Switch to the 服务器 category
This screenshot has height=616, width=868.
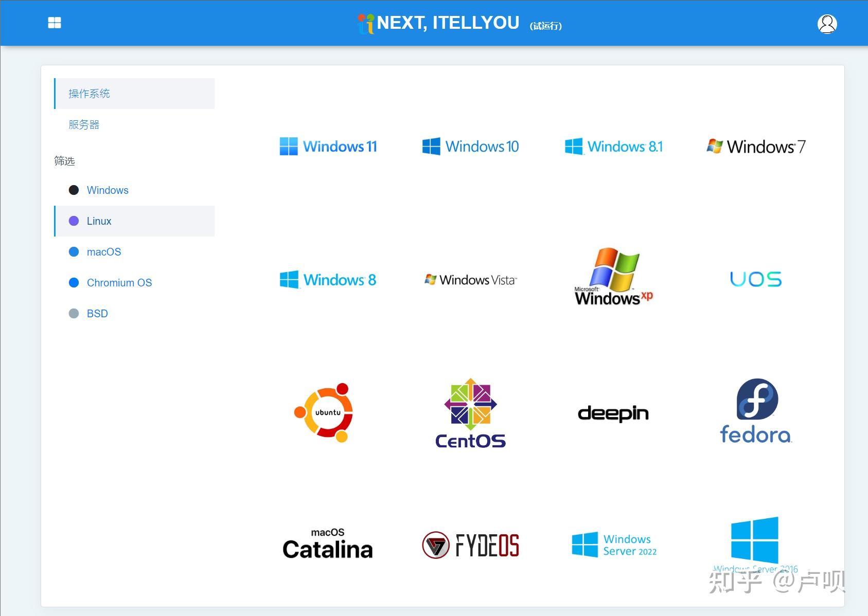[134, 124]
